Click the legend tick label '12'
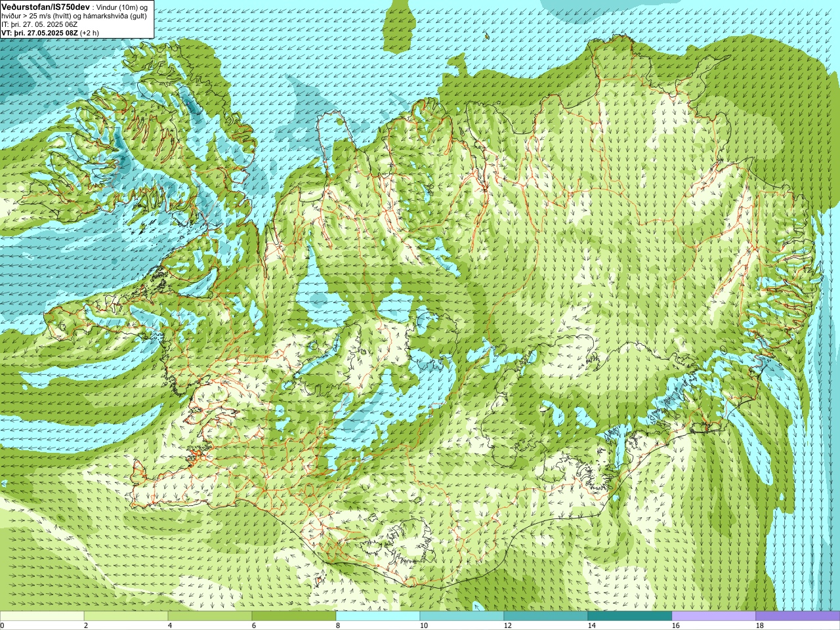Screen dimensions: 840x630 [x=507, y=625]
